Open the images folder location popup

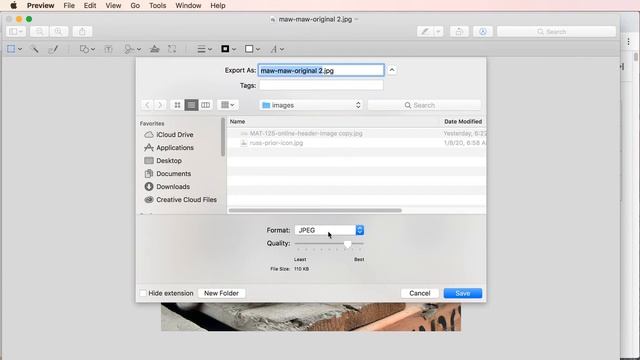tap(311, 105)
